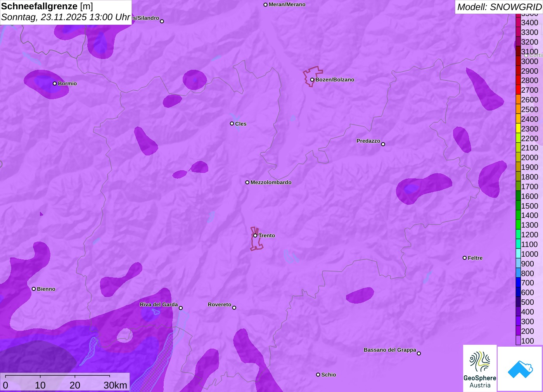Click the Silandro marker dot
The image size is (543, 392).
pos(162,21)
